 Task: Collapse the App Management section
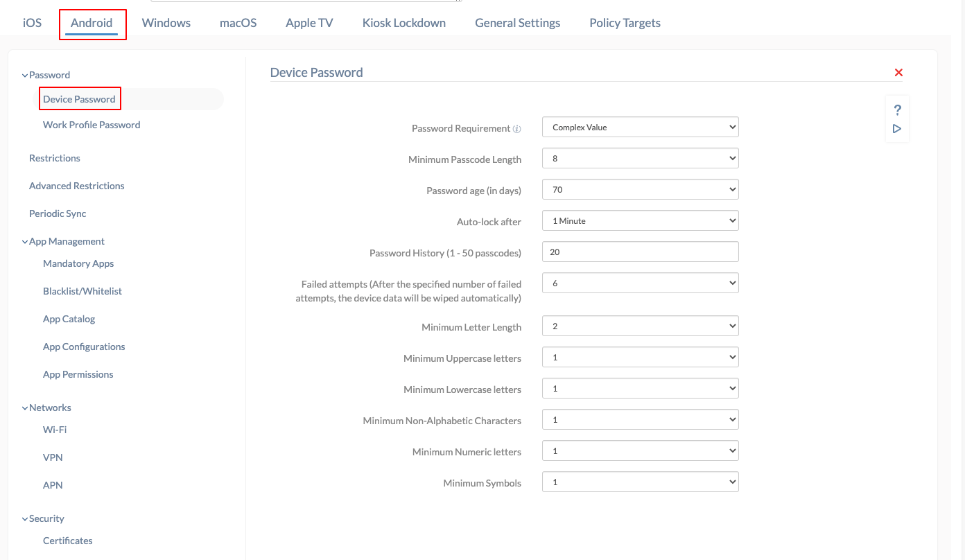click(x=24, y=241)
